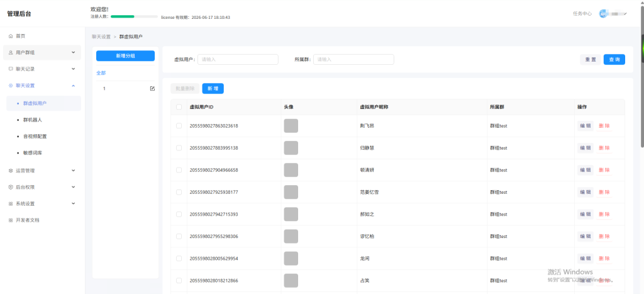Check the row for ID 2055598027863023618

click(179, 126)
